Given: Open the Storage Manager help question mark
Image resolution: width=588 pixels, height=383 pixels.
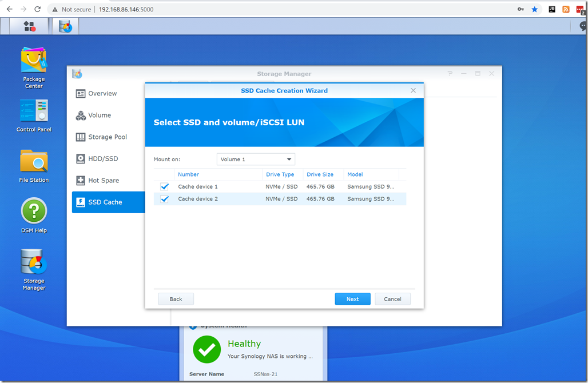Looking at the screenshot, I should tap(450, 74).
